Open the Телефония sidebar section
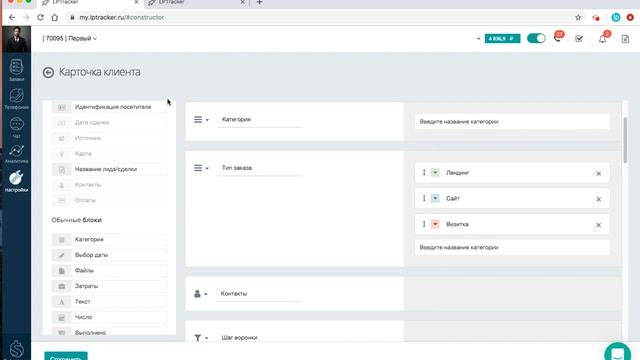The width and height of the screenshot is (640, 360). [x=16, y=99]
